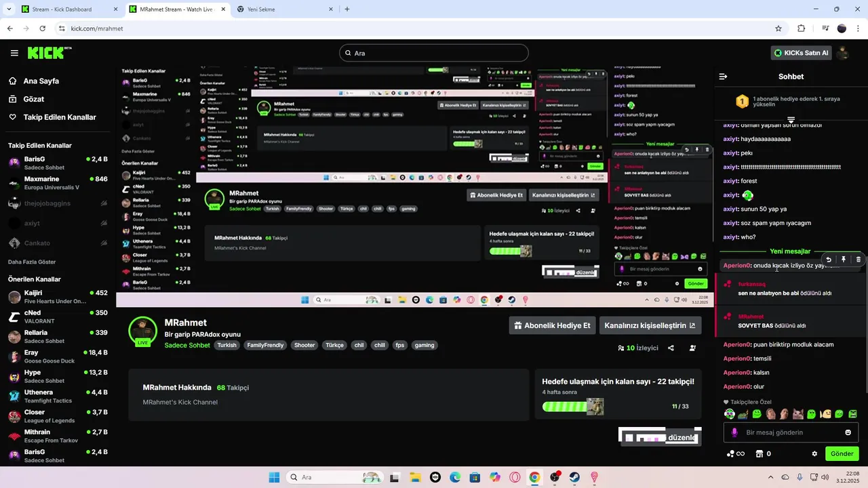Delete the hovered Aperion0 chat message
Image resolution: width=868 pixels, height=488 pixels.
pos(859,260)
